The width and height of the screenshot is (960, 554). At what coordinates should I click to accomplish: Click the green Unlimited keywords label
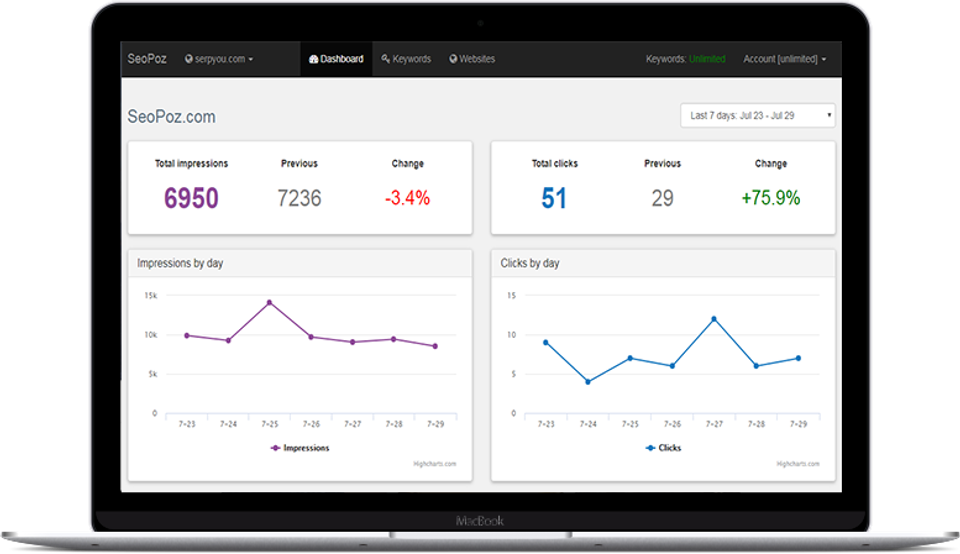point(707,59)
